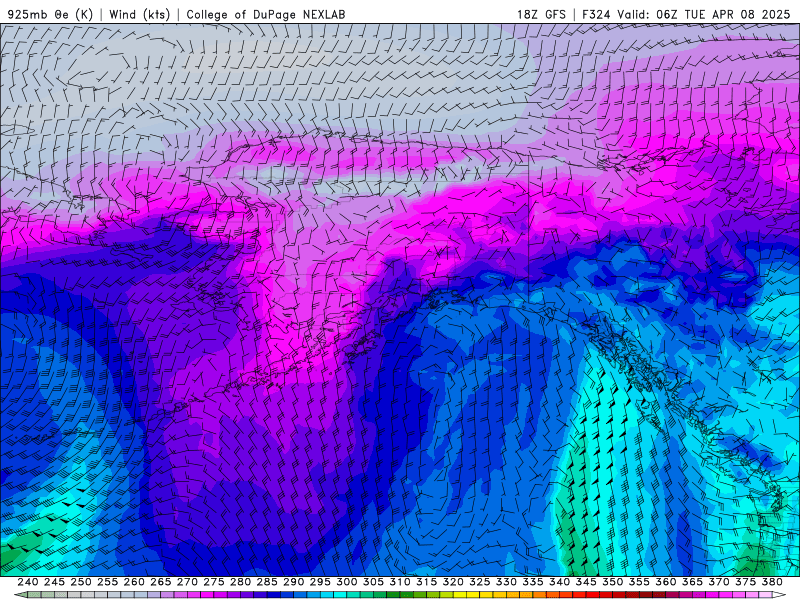Click the magenta swatch below 275 on colorbar
The width and height of the screenshot is (800, 600).
(207, 595)
